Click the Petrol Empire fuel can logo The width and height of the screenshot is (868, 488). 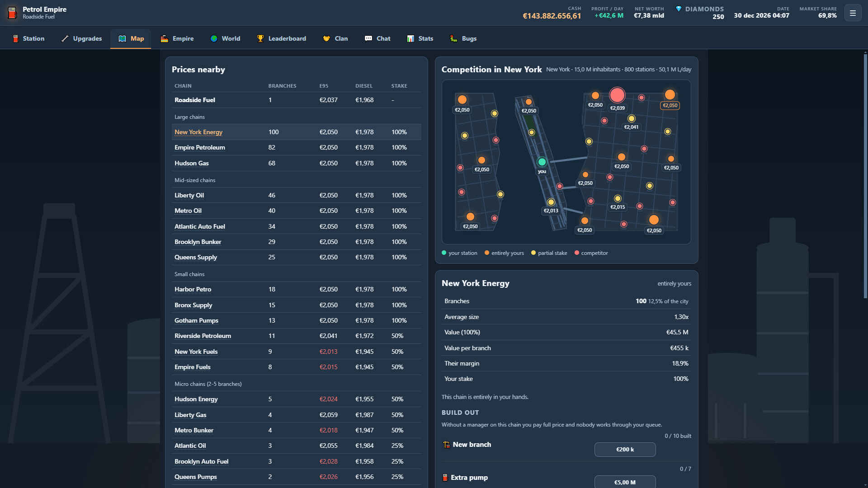(12, 13)
